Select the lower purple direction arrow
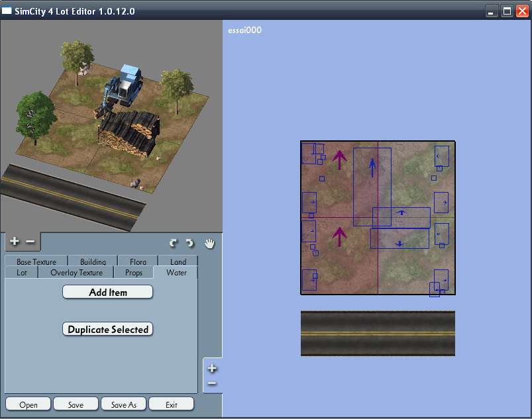 point(339,236)
